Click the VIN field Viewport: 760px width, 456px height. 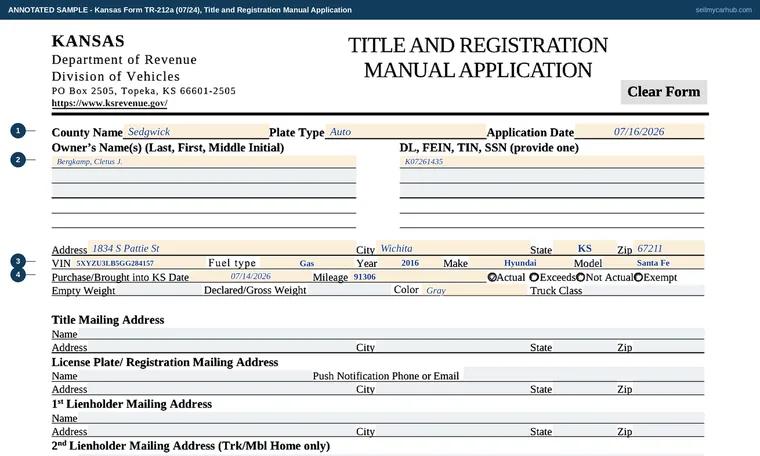click(x=139, y=263)
